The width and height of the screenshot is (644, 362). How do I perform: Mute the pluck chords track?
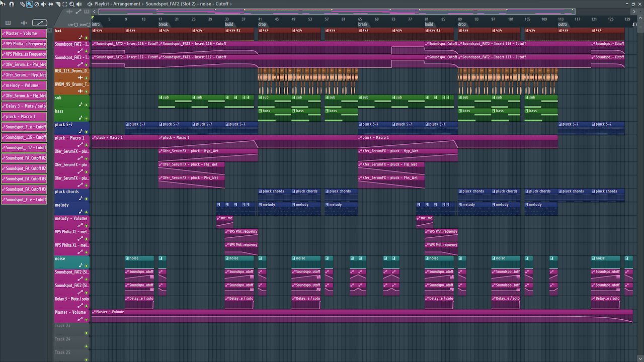(87, 199)
